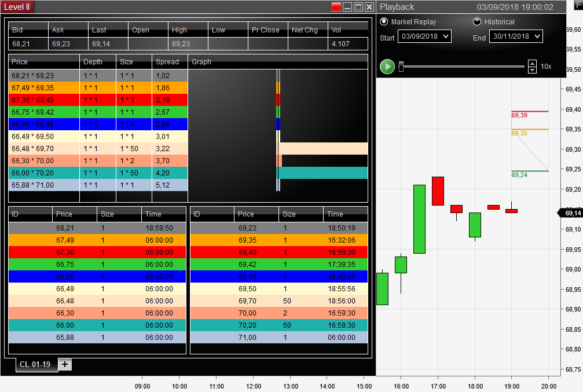583x392 pixels.
Task: Click the Vol column header
Action: pyautogui.click(x=348, y=30)
